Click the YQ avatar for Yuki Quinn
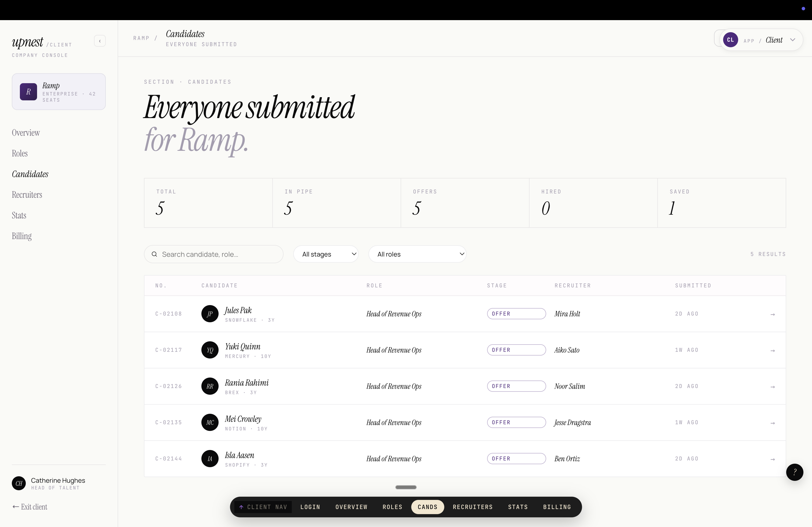The width and height of the screenshot is (812, 527). pyautogui.click(x=210, y=350)
